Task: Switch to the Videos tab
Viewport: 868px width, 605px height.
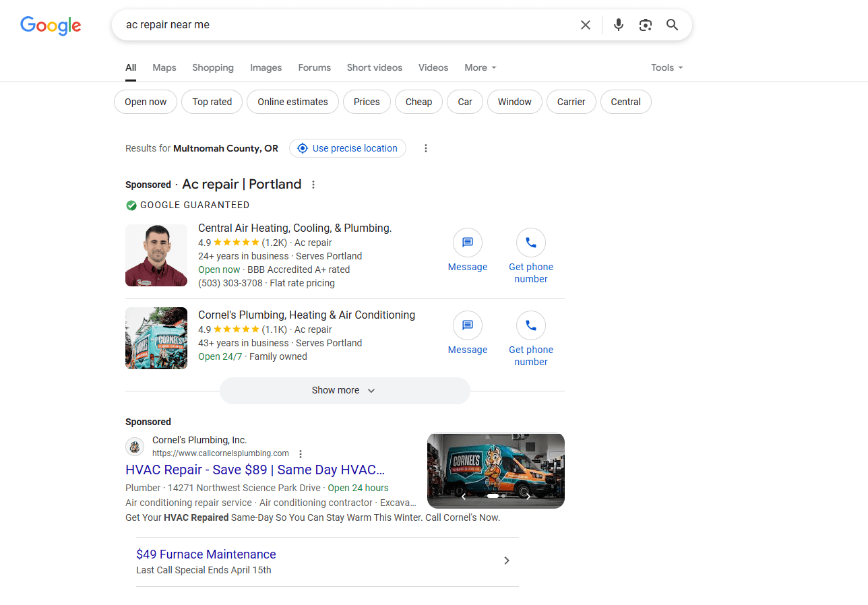Action: 433,67
